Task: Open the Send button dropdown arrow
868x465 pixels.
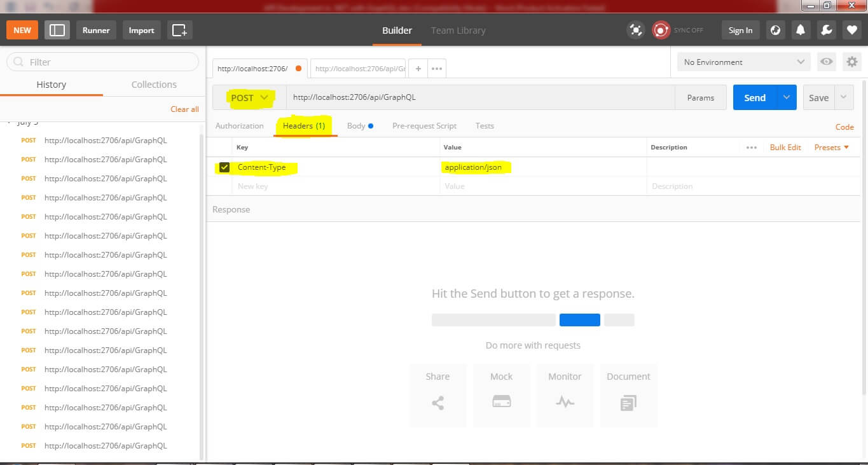Action: click(x=787, y=97)
